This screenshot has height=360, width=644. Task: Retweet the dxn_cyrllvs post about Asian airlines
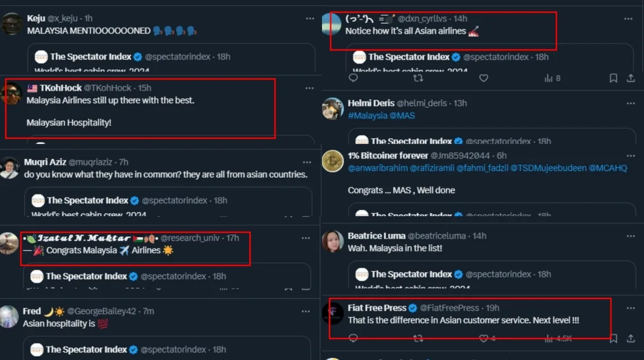[x=418, y=78]
